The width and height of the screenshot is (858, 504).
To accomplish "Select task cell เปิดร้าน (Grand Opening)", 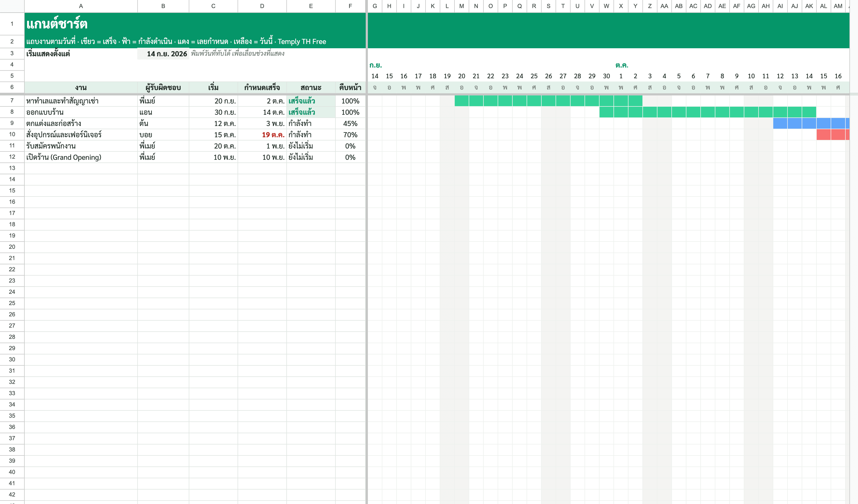I will tap(81, 157).
